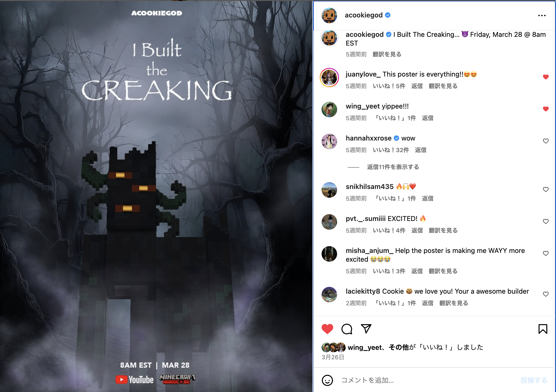
Task: Reply to wing_yeet's comment
Action: click(427, 118)
